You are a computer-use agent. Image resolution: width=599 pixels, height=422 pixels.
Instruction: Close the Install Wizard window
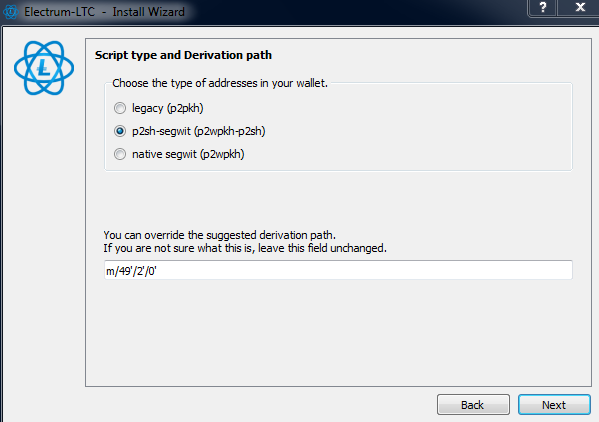580,7
